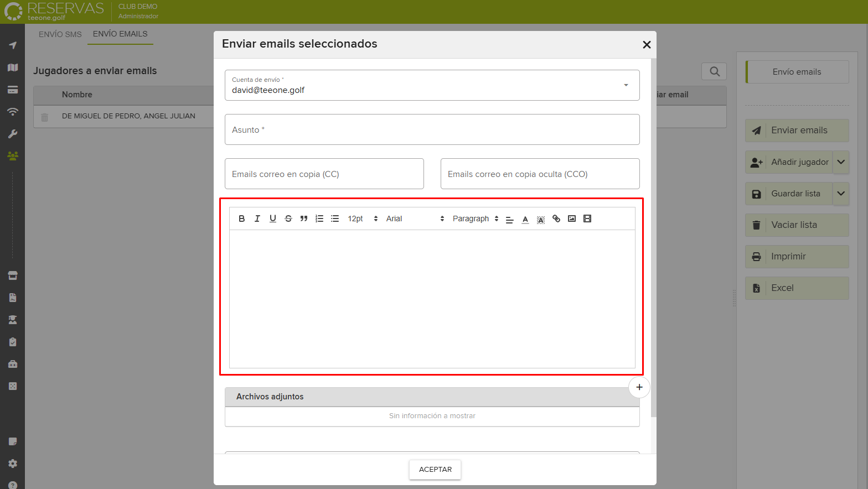Viewport: 868px width, 489px height.
Task: Open the 12pt font size dropdown
Action: pyautogui.click(x=363, y=219)
